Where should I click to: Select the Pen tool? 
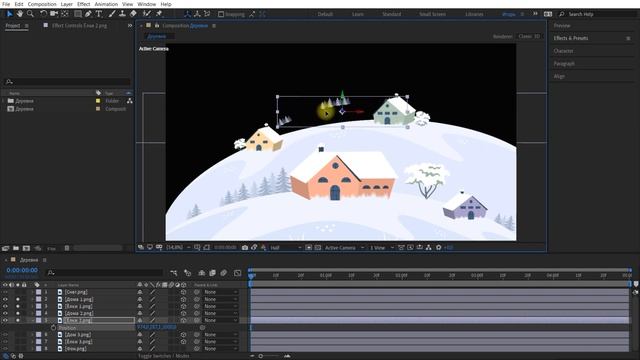(88, 14)
